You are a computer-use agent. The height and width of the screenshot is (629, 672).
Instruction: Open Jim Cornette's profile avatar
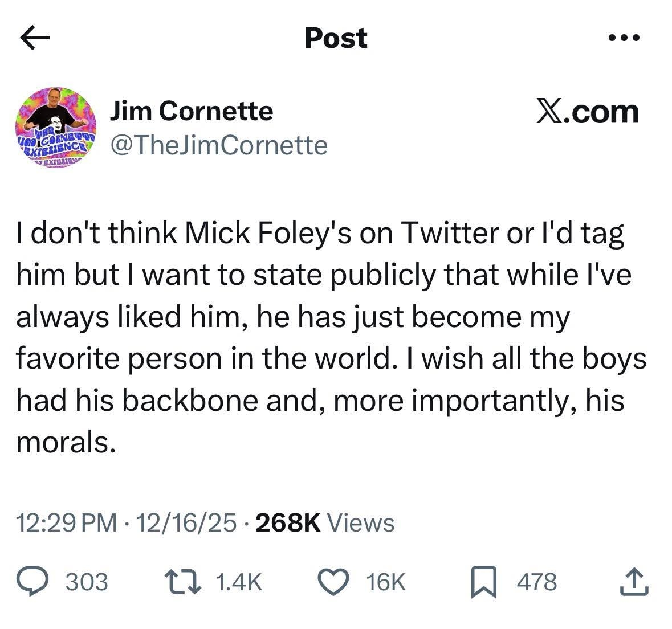[x=55, y=126]
